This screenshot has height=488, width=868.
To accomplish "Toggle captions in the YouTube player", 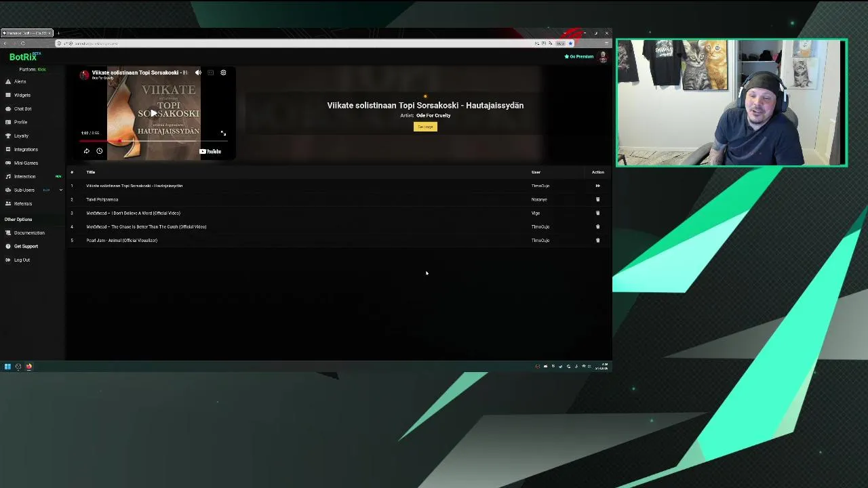I will (211, 73).
